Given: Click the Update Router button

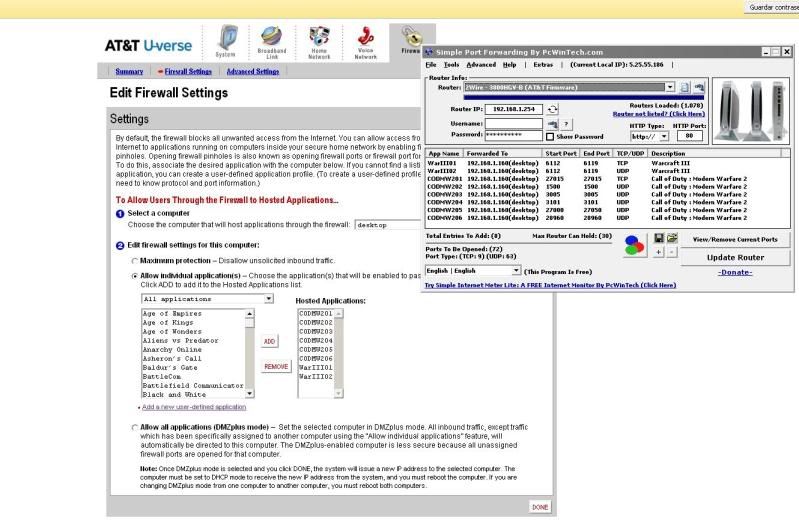Looking at the screenshot, I should [735, 257].
